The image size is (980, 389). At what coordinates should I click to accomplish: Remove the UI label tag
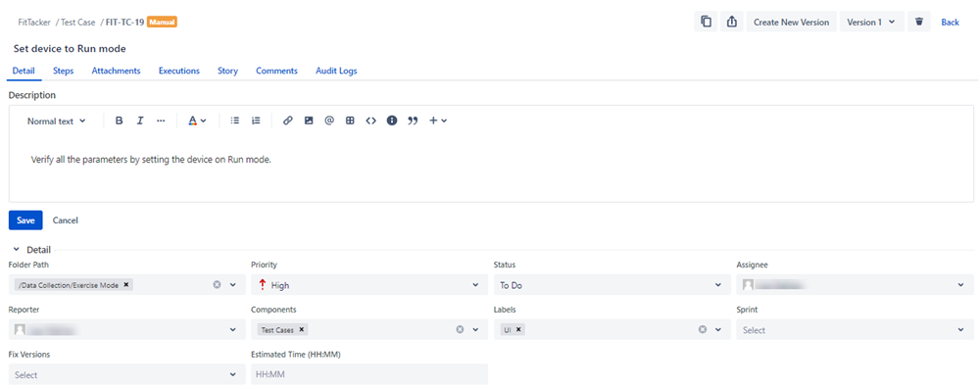[518, 329]
